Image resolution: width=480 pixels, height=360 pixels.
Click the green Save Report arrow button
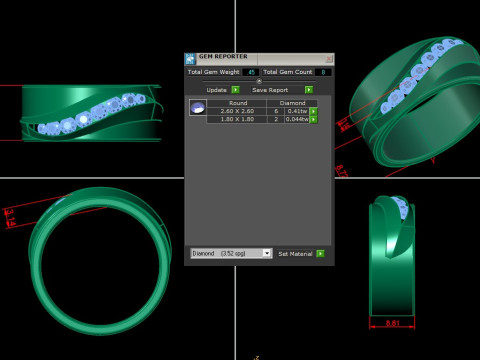click(309, 90)
